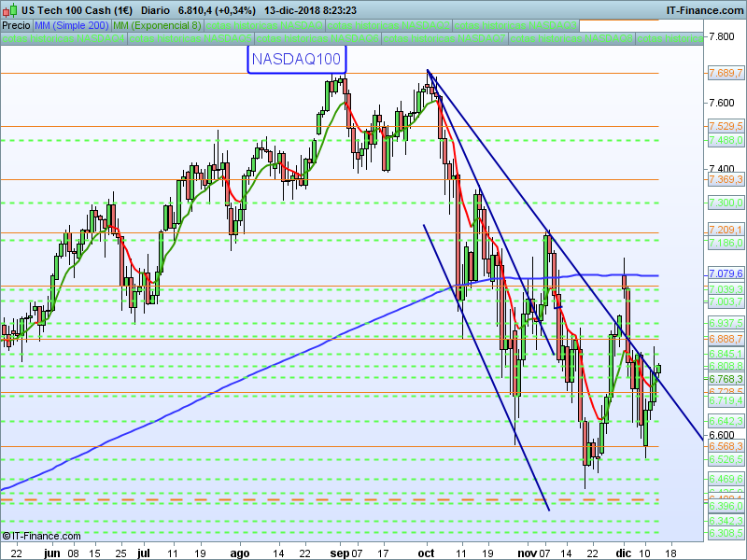Open the MM (Simple 200) indicator label
The width and height of the screenshot is (747, 560).
tap(72, 25)
